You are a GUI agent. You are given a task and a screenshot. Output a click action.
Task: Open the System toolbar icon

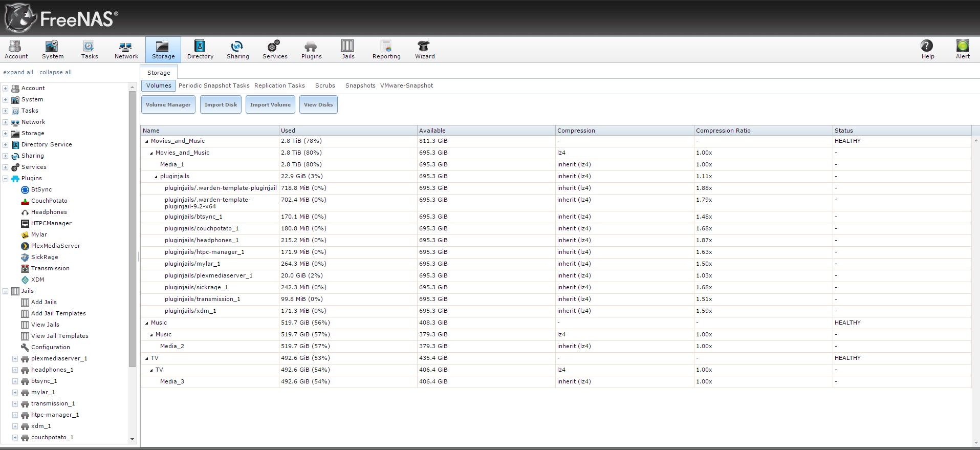[53, 50]
